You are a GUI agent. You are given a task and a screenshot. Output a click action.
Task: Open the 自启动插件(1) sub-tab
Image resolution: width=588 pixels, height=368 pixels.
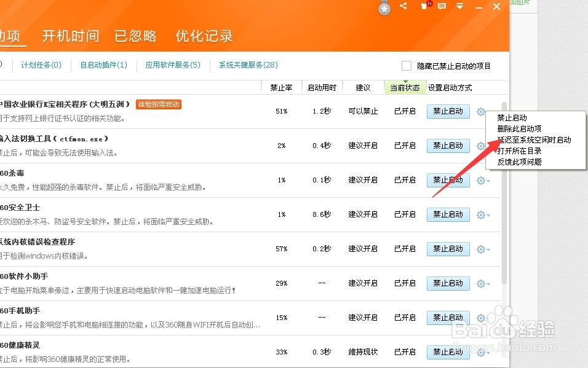click(x=104, y=65)
